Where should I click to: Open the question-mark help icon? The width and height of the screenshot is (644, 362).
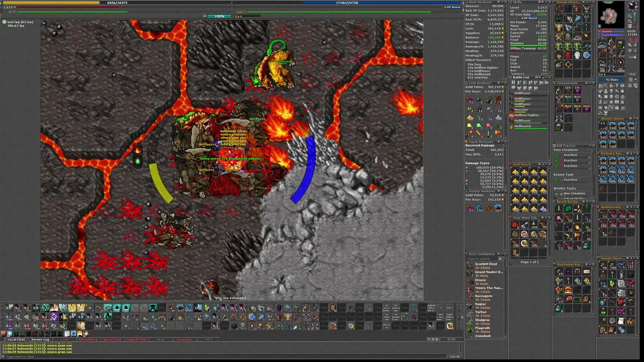pos(617,86)
